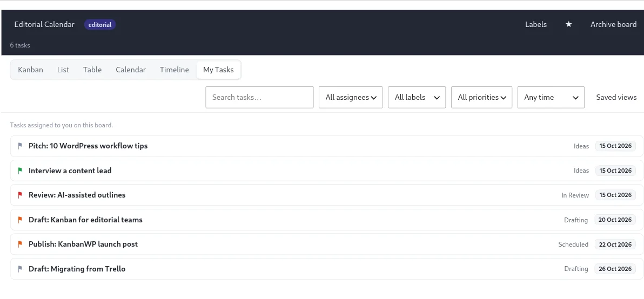Select the Timeline view tab
Image resolution: width=644 pixels, height=299 pixels.
174,70
